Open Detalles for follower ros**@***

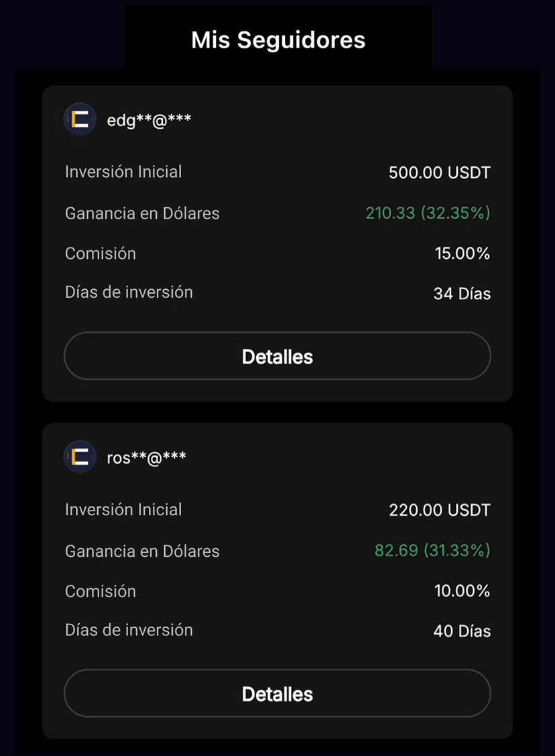[x=277, y=694]
